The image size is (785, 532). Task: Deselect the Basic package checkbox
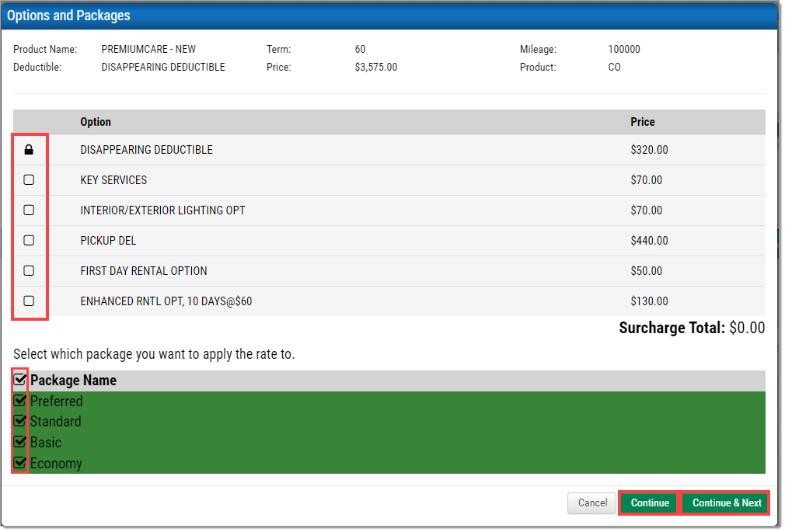(x=20, y=443)
